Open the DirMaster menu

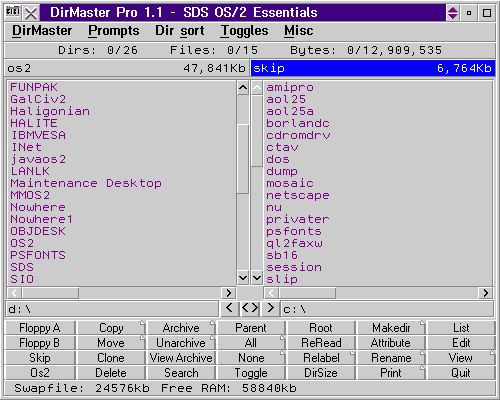coord(42,31)
